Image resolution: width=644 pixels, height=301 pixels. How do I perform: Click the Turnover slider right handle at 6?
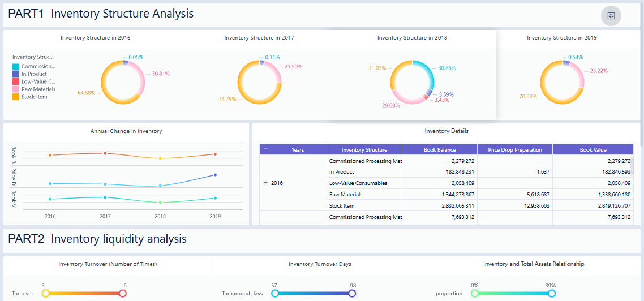[122, 293]
